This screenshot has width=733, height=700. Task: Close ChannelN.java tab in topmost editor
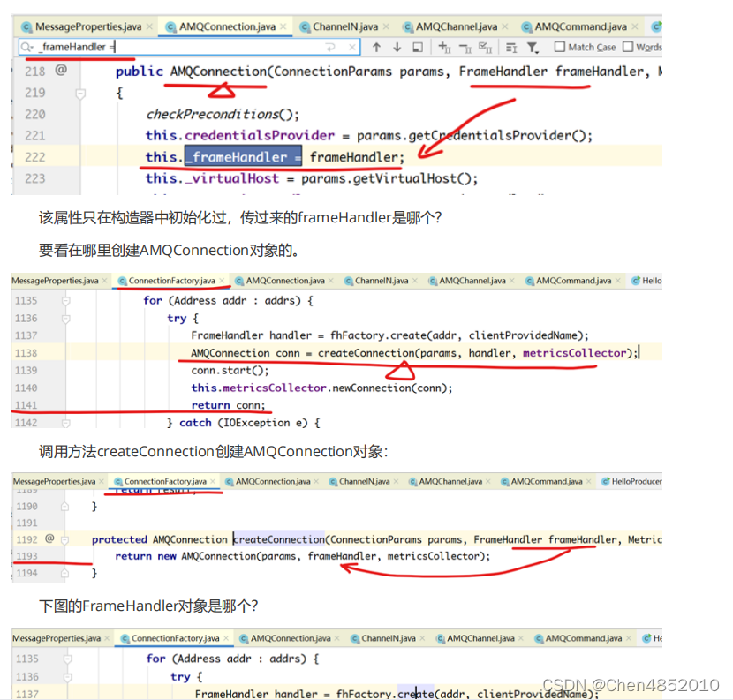[386, 26]
